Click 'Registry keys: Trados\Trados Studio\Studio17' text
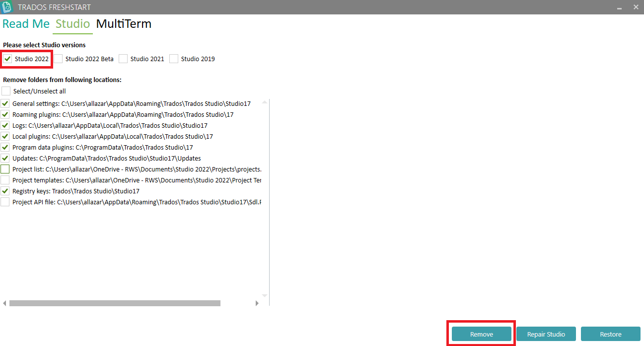This screenshot has height=346, width=644. (x=76, y=191)
